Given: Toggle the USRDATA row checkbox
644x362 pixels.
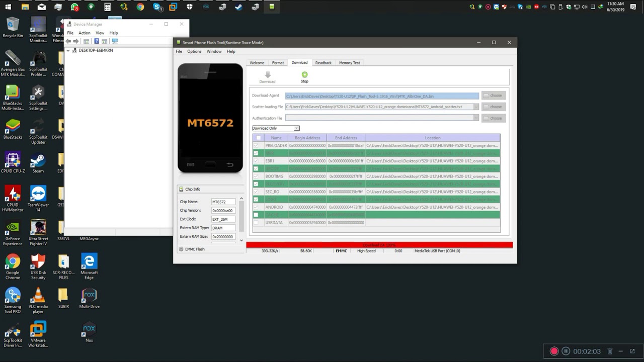Looking at the screenshot, I should pyautogui.click(x=256, y=222).
